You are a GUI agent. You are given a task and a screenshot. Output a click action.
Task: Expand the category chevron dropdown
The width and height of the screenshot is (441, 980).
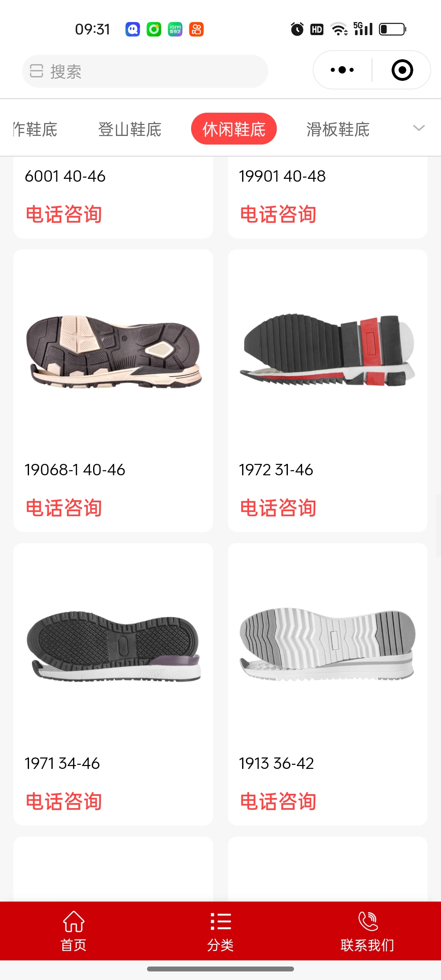[419, 128]
